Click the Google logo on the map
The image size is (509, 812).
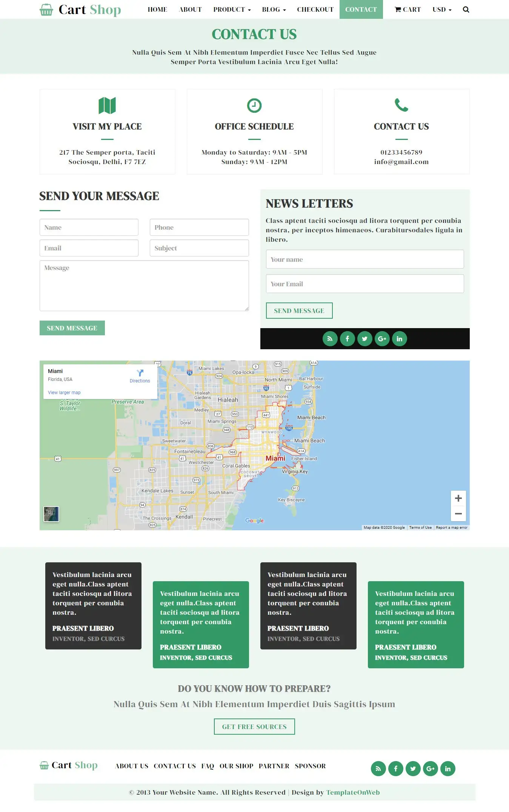click(x=255, y=520)
